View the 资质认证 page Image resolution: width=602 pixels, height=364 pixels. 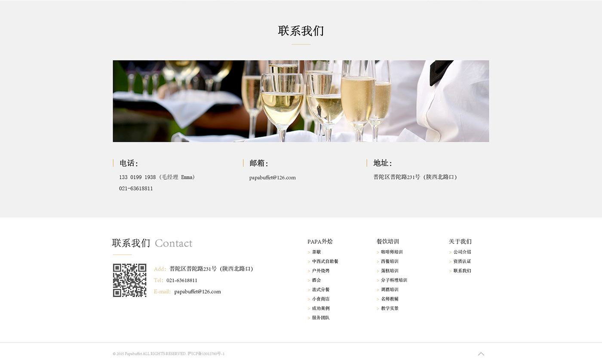pos(462,261)
